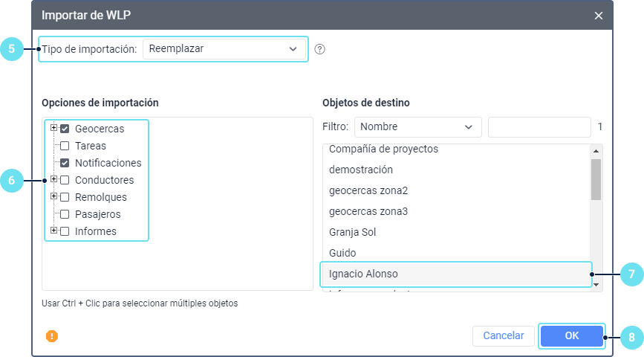The width and height of the screenshot is (644, 357).
Task: Expand the Remolques tree node
Action: [x=53, y=196]
